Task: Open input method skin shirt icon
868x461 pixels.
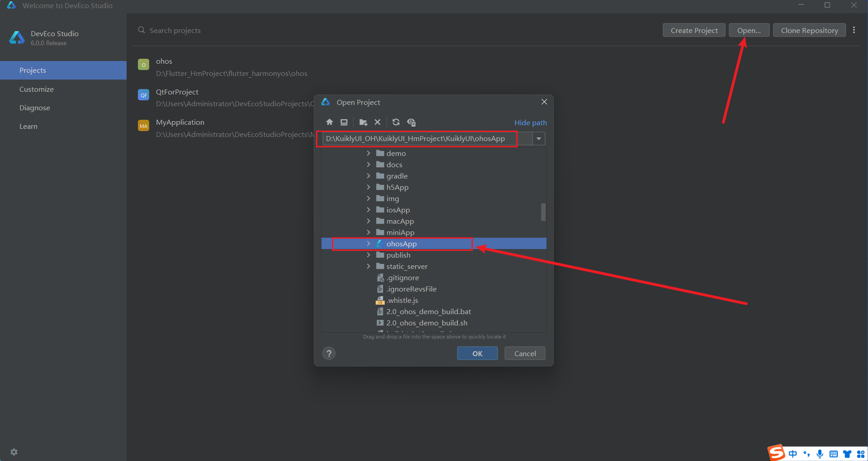Action: tap(847, 454)
